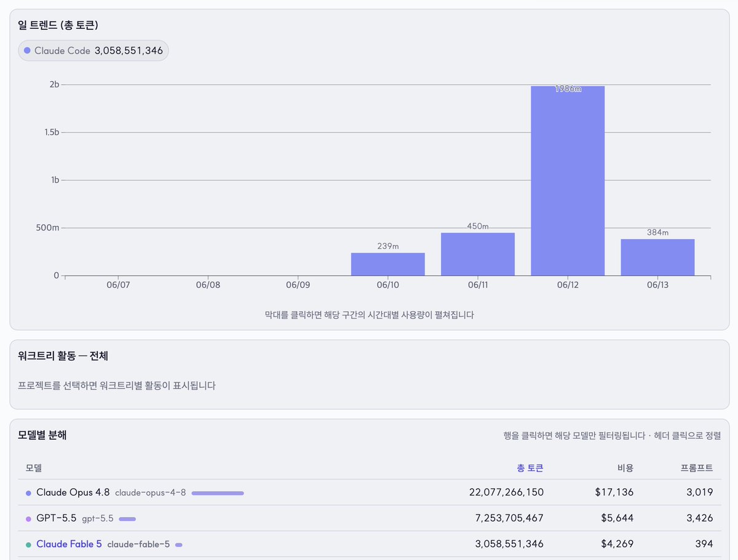Click the 2b y-axis label
738x560 pixels.
tap(54, 85)
